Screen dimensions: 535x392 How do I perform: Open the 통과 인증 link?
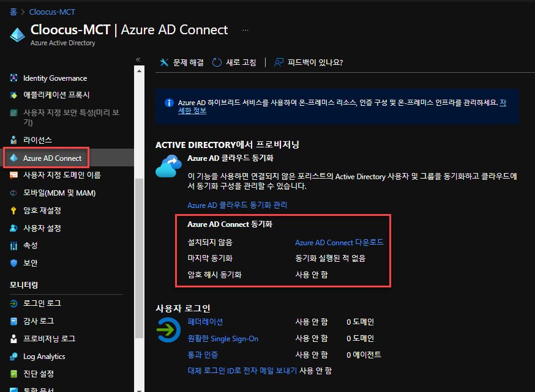click(x=203, y=355)
